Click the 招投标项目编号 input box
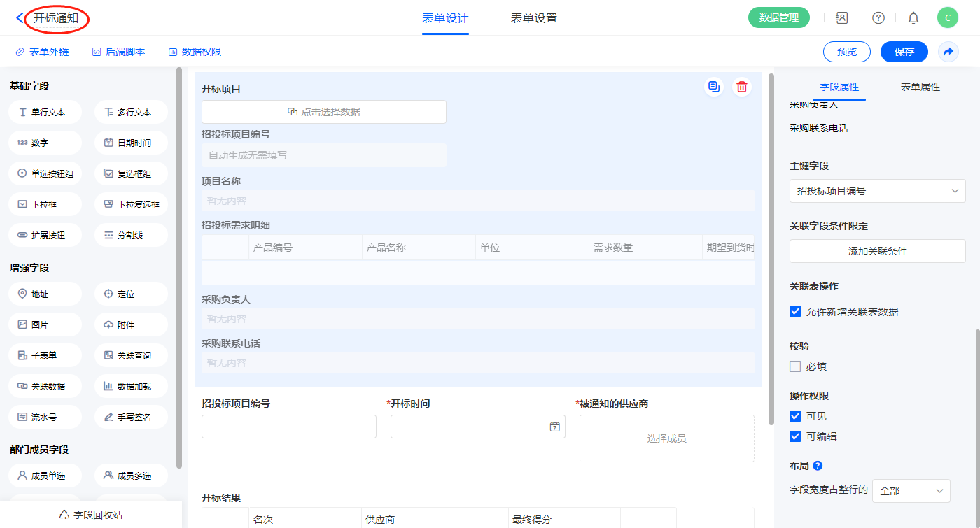The image size is (980, 528). click(288, 427)
